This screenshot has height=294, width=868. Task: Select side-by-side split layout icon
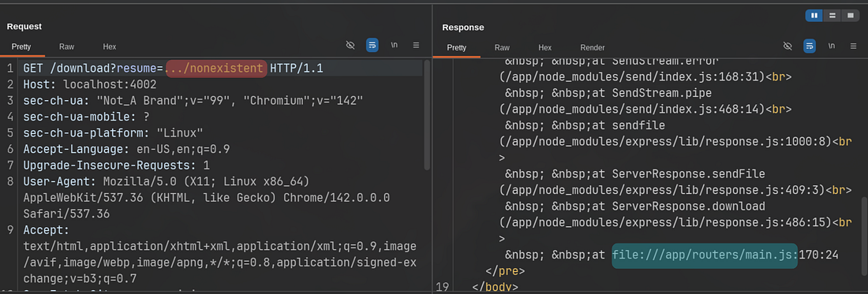tap(814, 16)
